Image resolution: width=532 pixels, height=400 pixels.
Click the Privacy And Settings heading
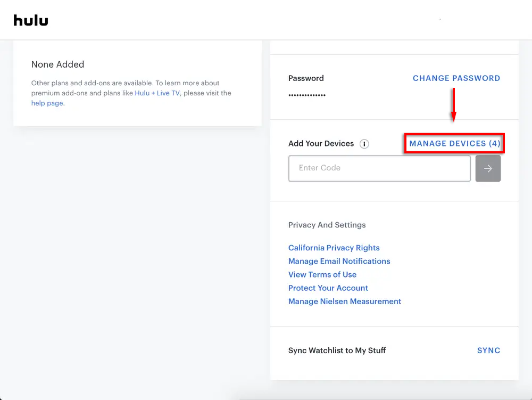pos(327,225)
